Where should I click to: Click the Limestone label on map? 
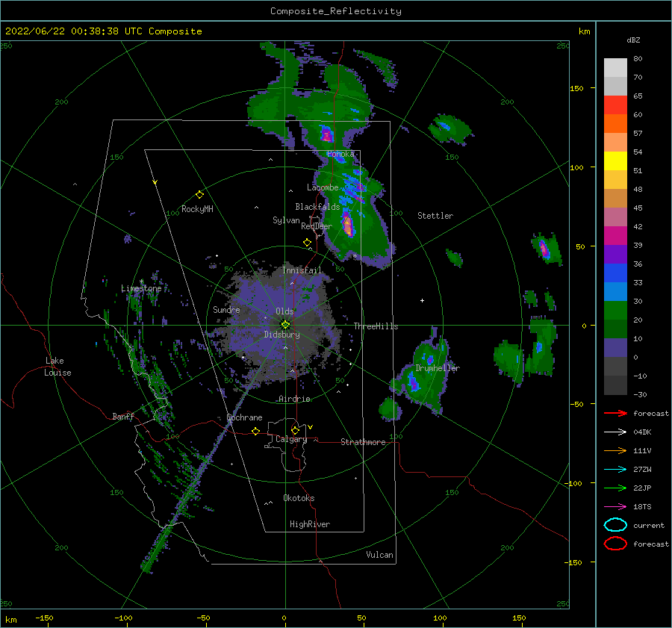141,288
